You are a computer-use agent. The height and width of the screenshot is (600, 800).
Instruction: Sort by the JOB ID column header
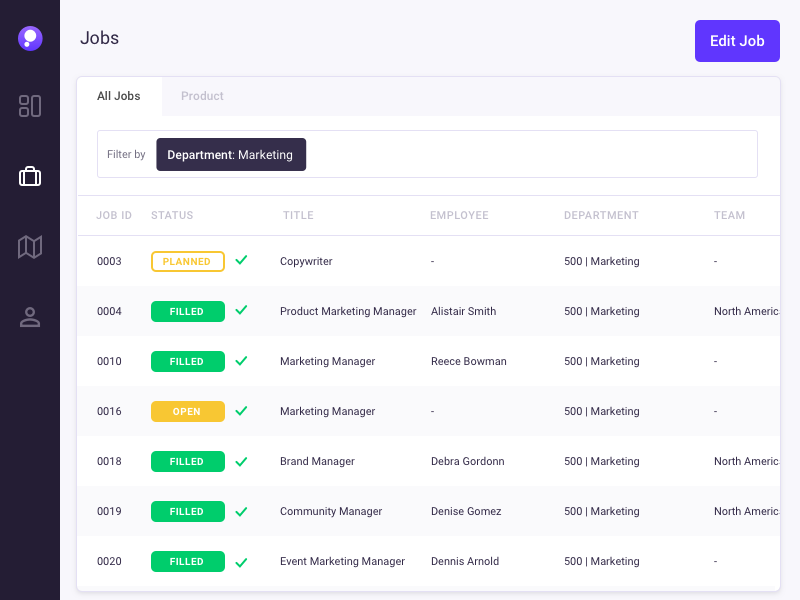coord(114,215)
